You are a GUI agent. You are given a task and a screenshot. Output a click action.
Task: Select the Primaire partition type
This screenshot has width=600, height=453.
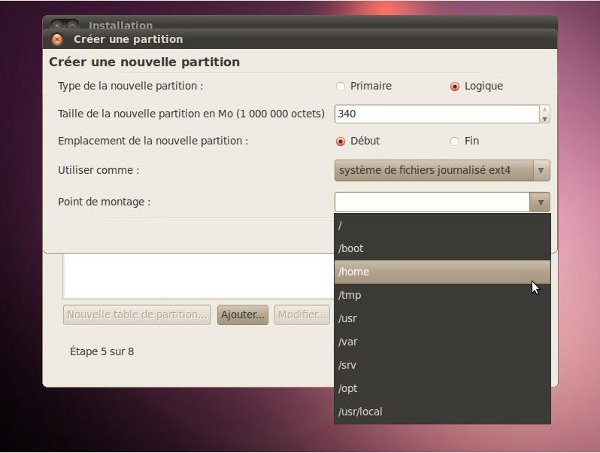pyautogui.click(x=340, y=86)
